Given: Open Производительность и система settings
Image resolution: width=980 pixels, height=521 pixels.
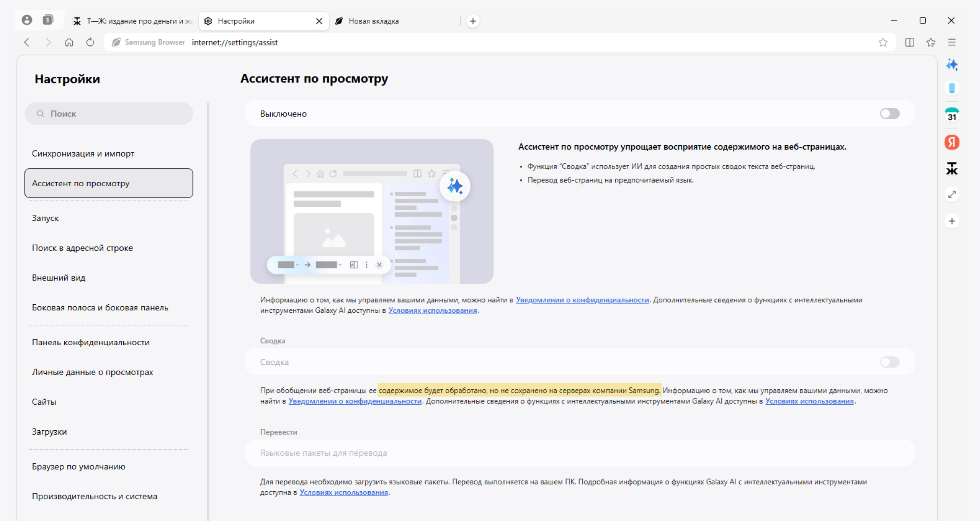Looking at the screenshot, I should tap(109, 496).
